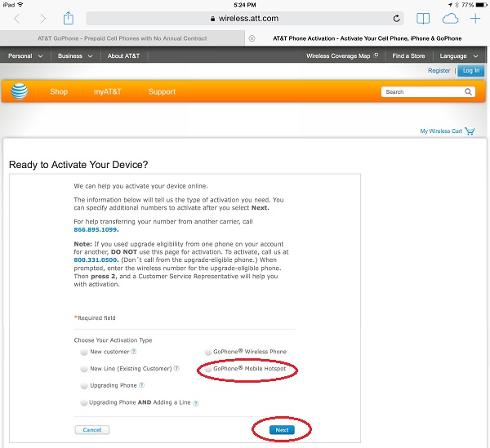Click into the Search input field

pyautogui.click(x=422, y=91)
